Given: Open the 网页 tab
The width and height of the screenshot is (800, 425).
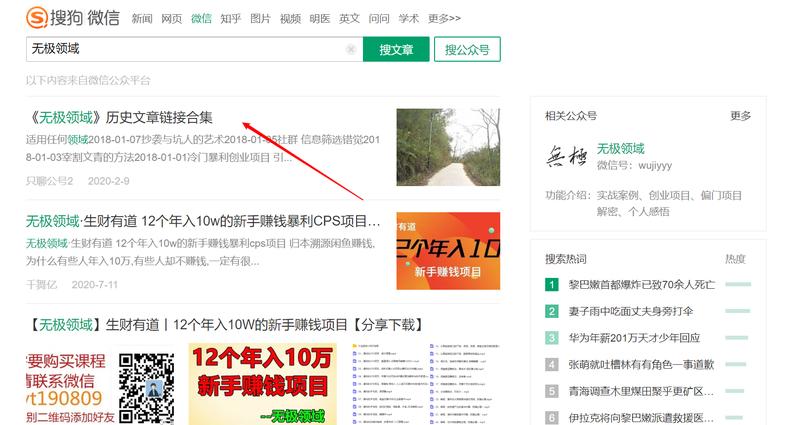Looking at the screenshot, I should click(171, 18).
